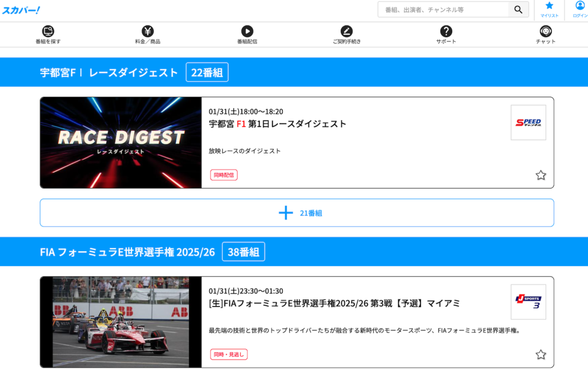Focus the program search input field
This screenshot has height=370, width=588.
(x=443, y=10)
